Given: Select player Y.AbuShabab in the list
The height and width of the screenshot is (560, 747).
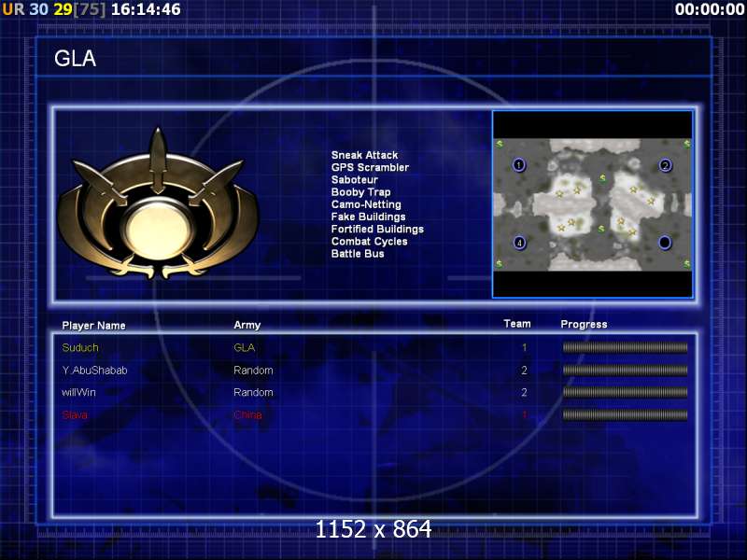Looking at the screenshot, I should [94, 370].
